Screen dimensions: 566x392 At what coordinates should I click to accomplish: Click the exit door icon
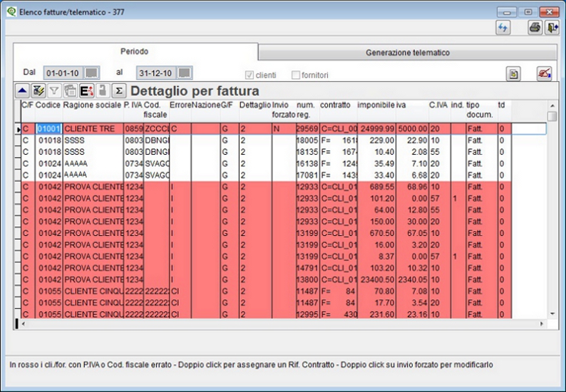tap(552, 27)
